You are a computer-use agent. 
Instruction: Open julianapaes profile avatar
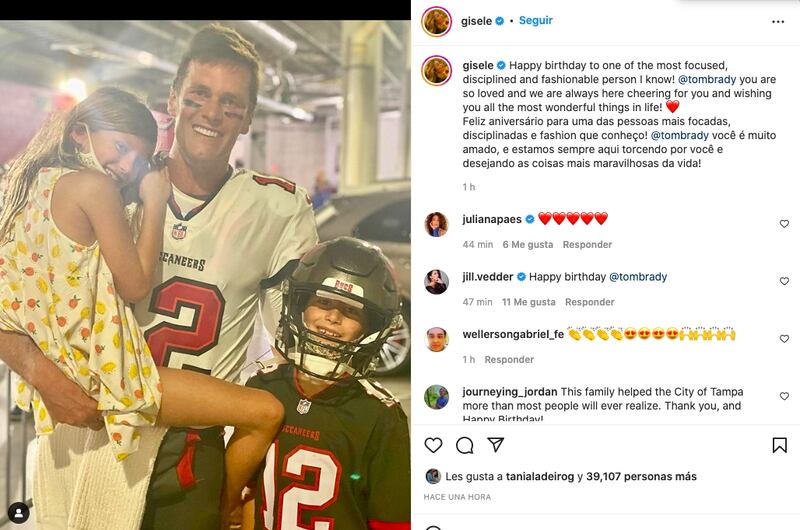[x=436, y=224]
